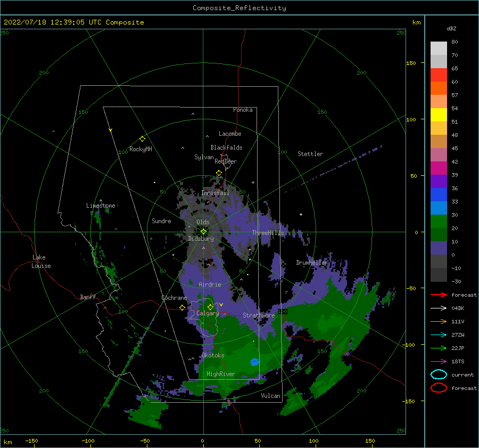Click the yellow V marker beside Calgary
The width and height of the screenshot is (479, 448).
(x=221, y=305)
